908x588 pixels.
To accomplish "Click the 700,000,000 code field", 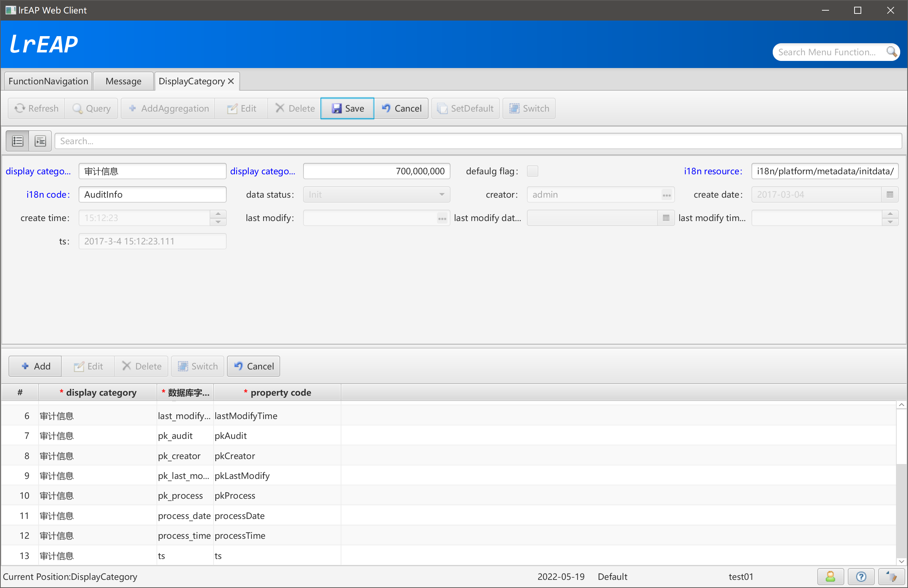I will point(376,171).
